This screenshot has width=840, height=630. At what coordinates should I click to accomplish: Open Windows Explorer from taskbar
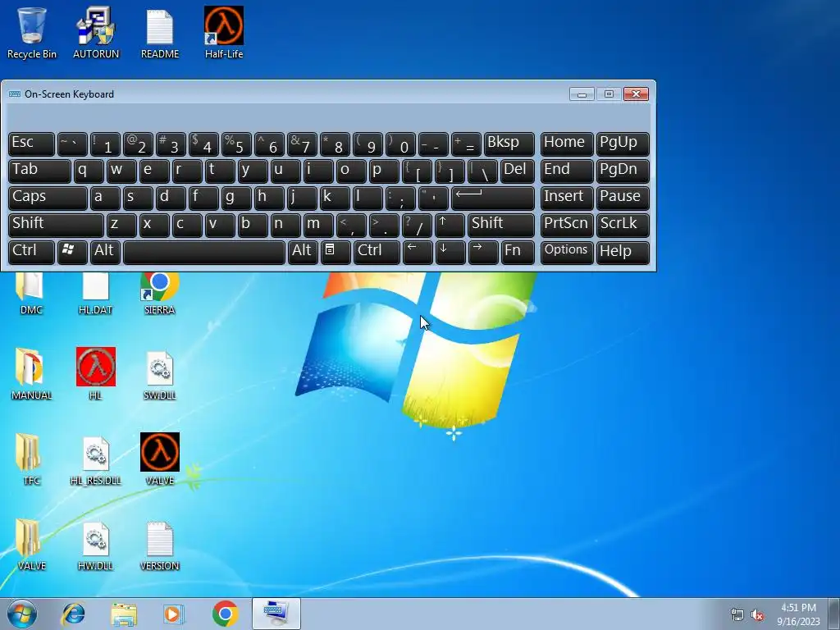point(124,614)
